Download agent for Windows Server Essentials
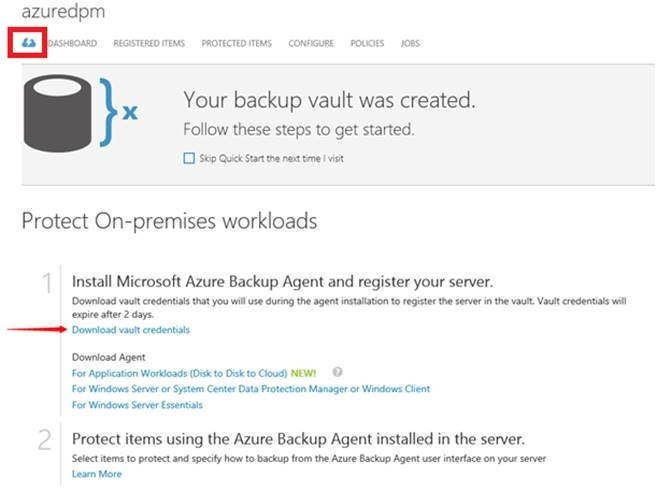 138,405
